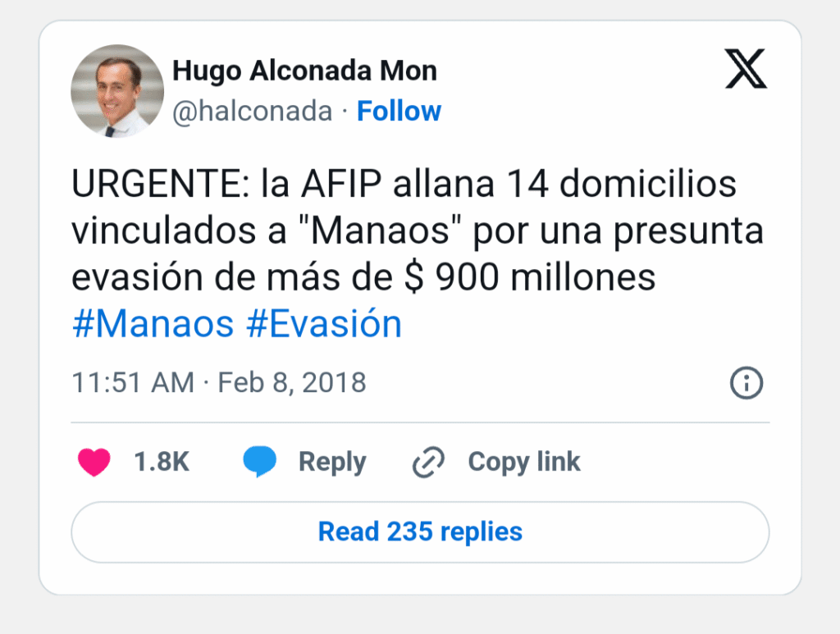Click the word URGENTE in the tweet
The width and height of the screenshot is (840, 634).
153,185
